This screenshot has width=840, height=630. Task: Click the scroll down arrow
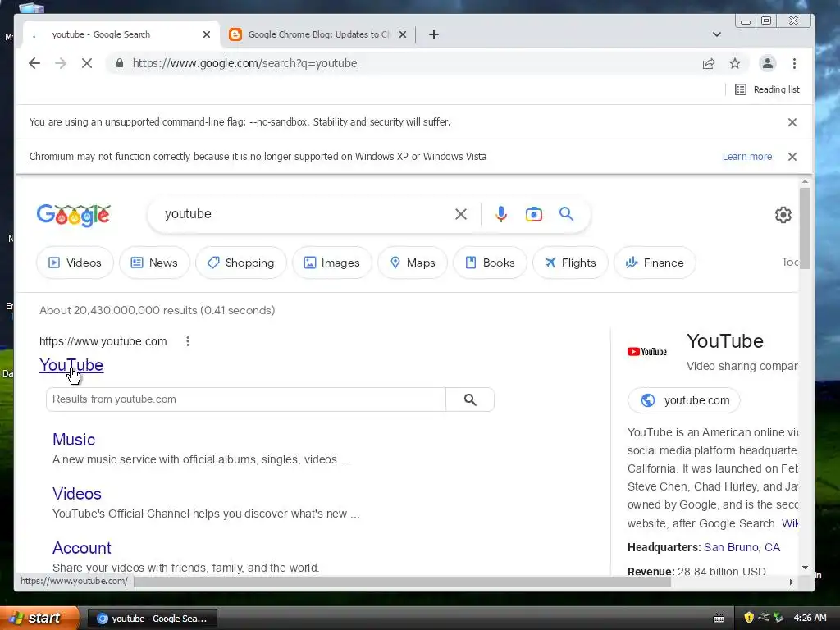coord(805,568)
